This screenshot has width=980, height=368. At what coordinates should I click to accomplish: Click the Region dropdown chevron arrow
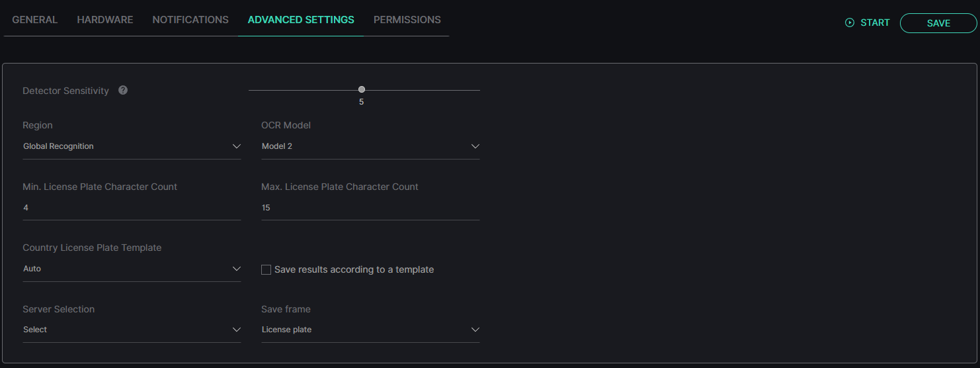pos(237,146)
